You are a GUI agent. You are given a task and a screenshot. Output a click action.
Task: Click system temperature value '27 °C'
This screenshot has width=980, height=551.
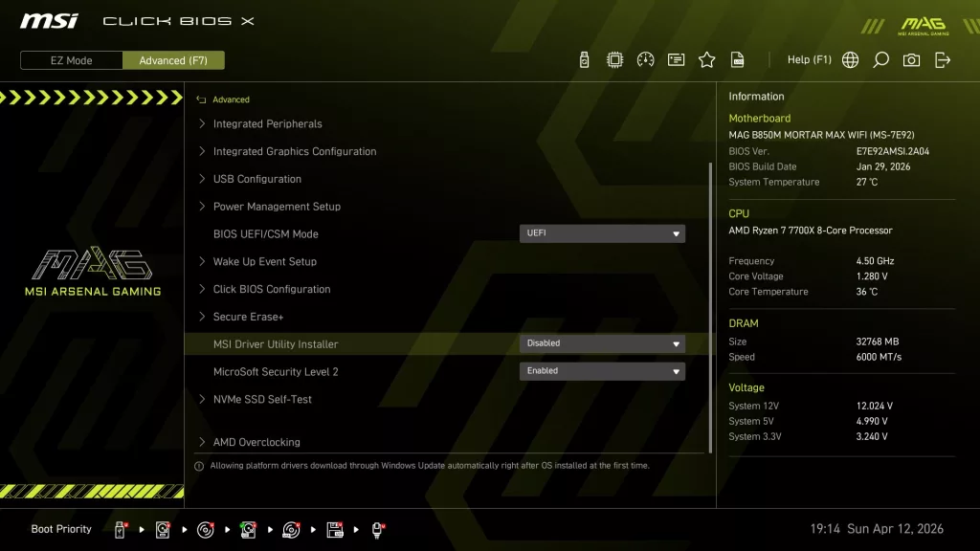tap(867, 183)
